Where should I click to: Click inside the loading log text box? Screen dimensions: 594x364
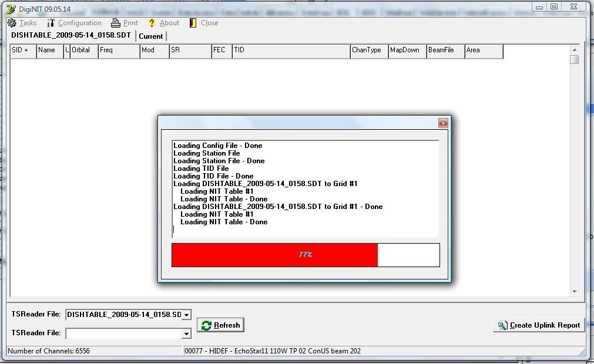(x=306, y=189)
